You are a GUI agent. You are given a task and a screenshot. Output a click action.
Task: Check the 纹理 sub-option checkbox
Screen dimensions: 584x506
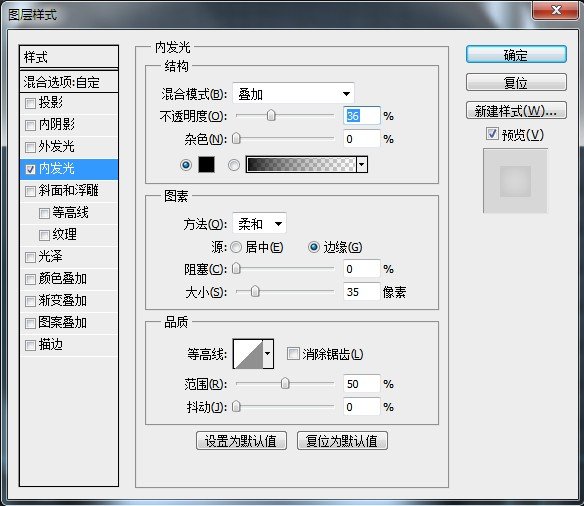44,235
